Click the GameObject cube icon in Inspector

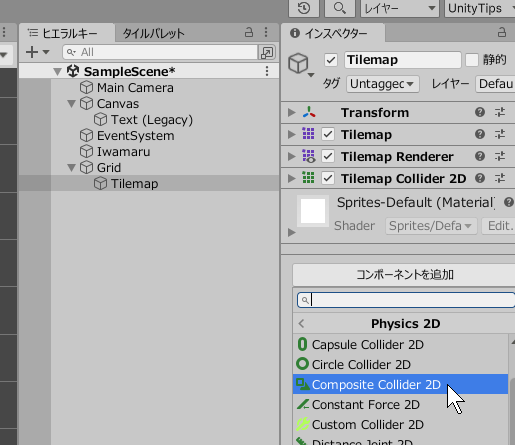[x=298, y=63]
